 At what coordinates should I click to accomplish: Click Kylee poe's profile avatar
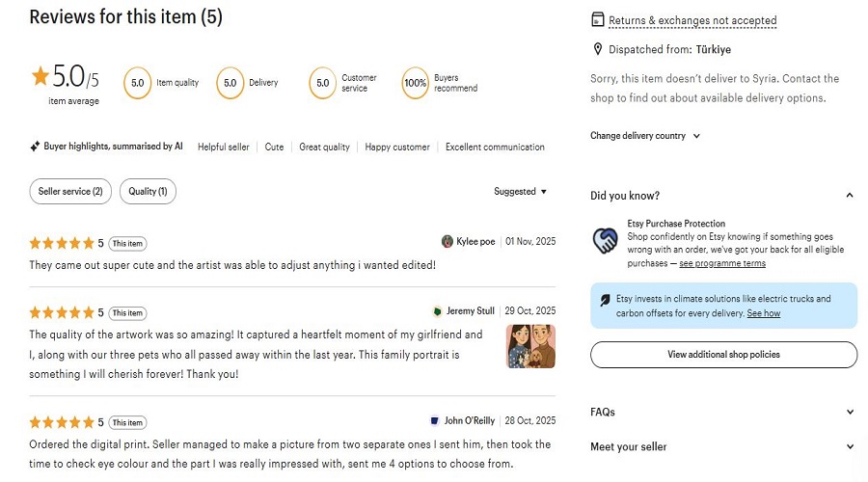pyautogui.click(x=448, y=241)
